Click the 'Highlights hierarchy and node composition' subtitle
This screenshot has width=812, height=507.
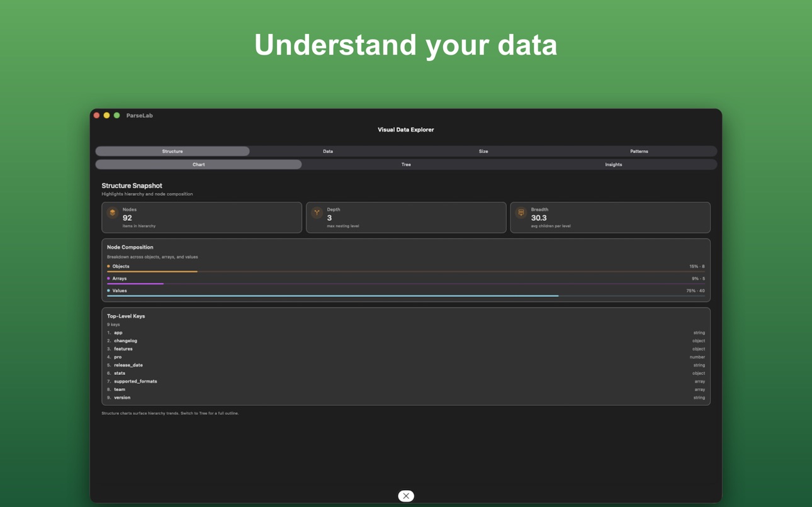coord(147,194)
